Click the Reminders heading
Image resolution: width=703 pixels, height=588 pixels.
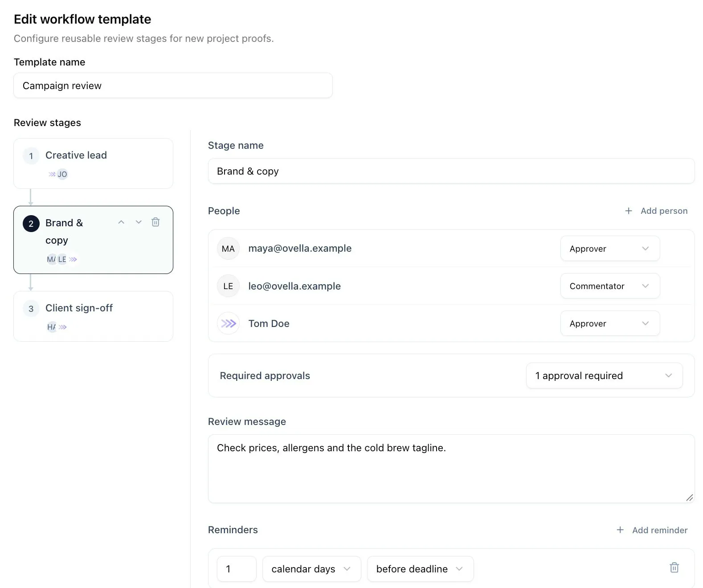(x=233, y=530)
